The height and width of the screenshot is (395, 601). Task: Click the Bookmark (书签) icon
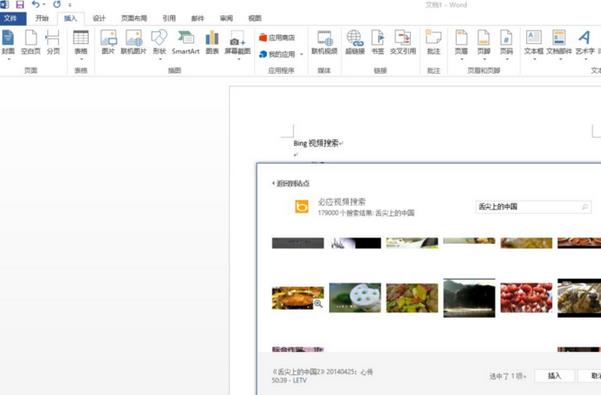[x=378, y=43]
